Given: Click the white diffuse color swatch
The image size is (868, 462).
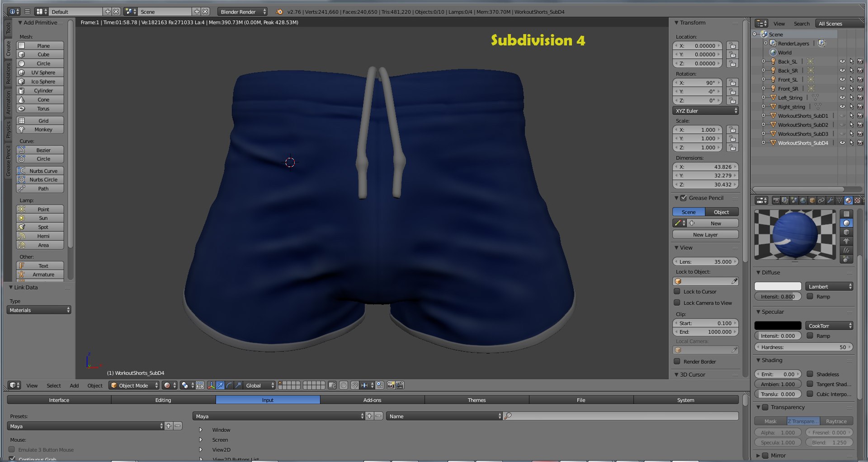Looking at the screenshot, I should (778, 286).
